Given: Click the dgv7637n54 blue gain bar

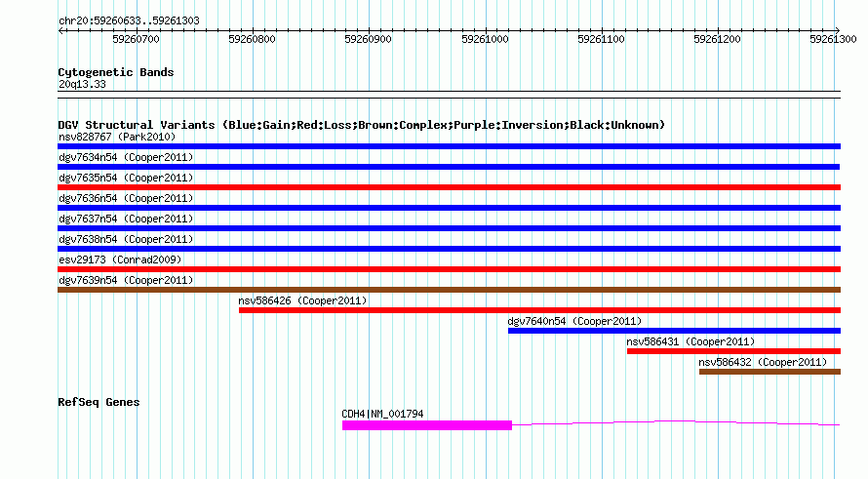Looking at the screenshot, I should [x=449, y=228].
